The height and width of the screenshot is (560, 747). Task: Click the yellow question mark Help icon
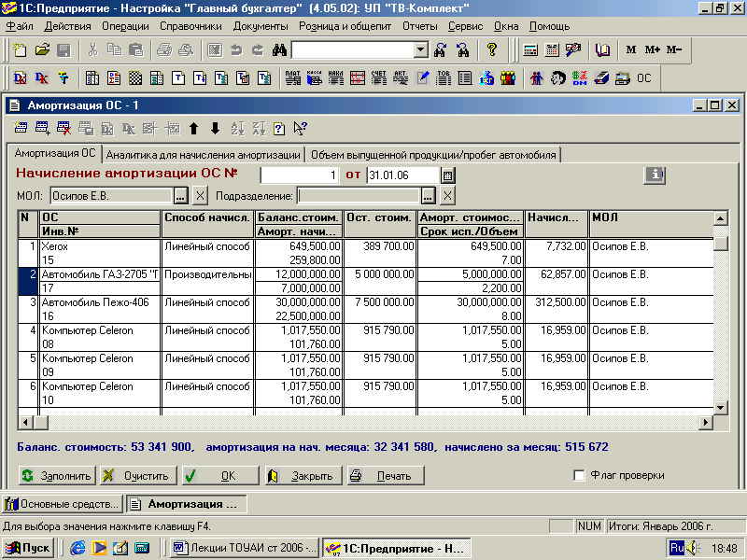(x=492, y=50)
